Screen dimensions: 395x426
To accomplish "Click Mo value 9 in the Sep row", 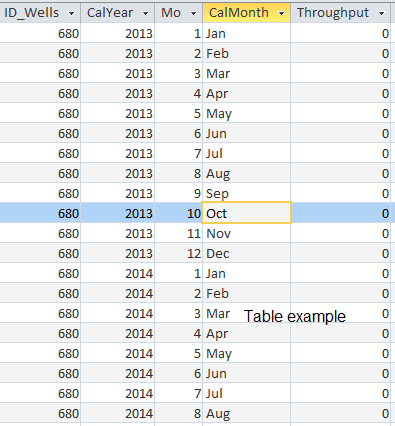I will (x=179, y=193).
